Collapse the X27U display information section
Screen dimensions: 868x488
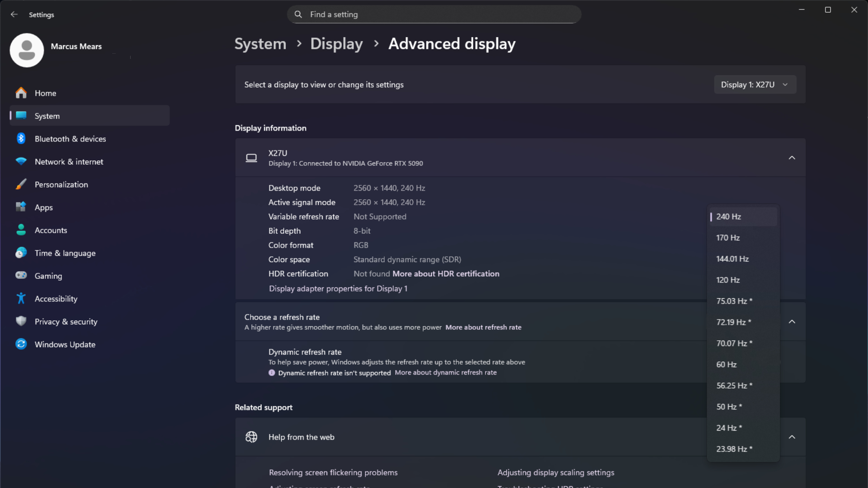pyautogui.click(x=792, y=158)
